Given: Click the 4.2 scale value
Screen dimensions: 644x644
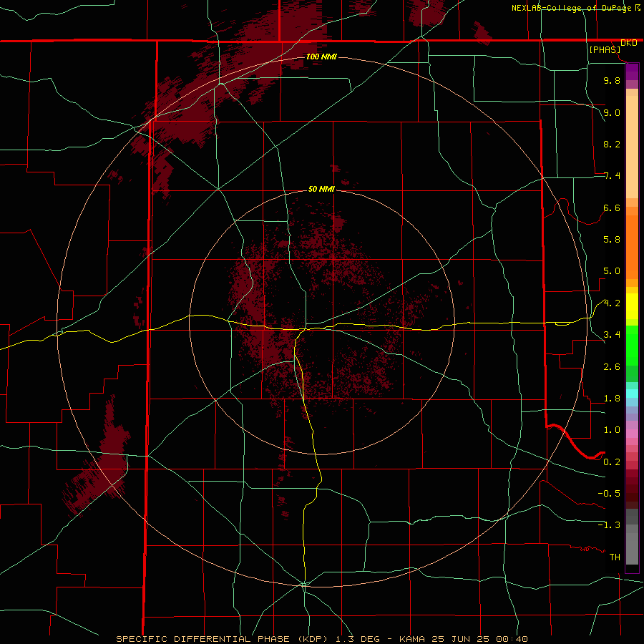Looking at the screenshot, I should tap(612, 303).
